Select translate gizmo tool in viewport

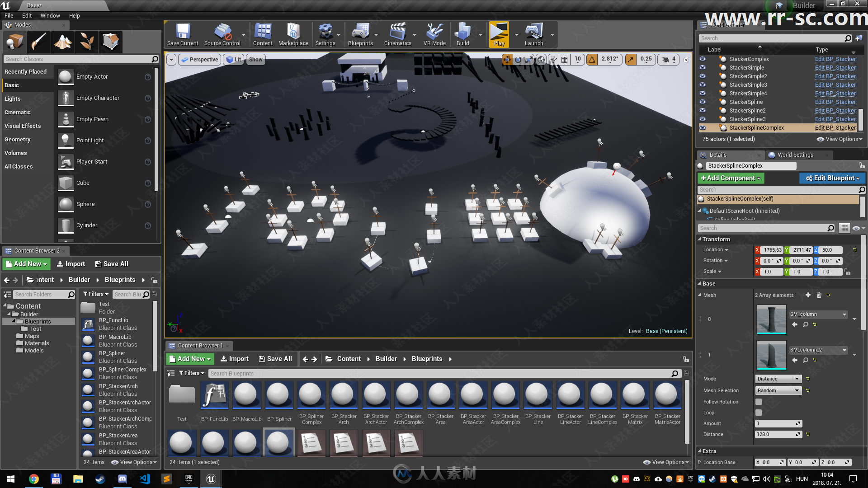point(507,59)
